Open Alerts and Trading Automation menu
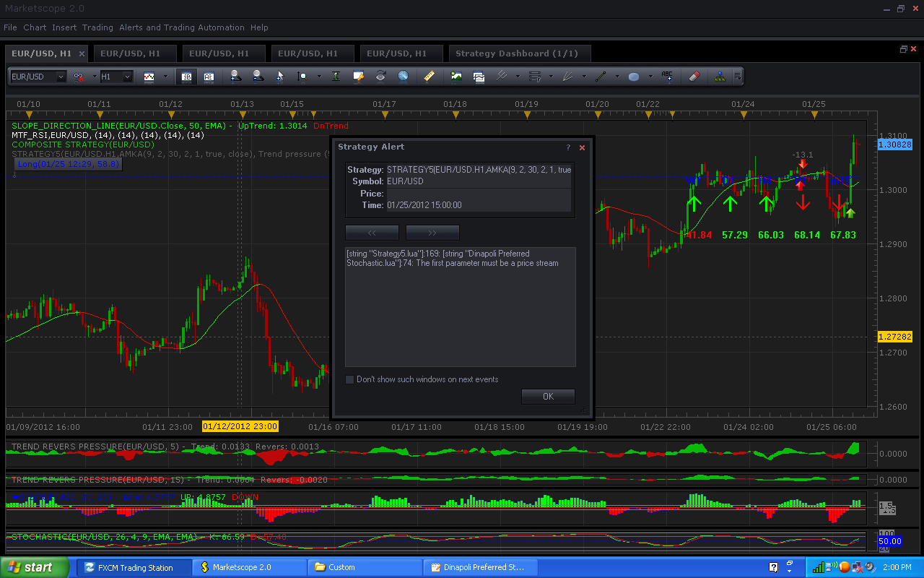The height and width of the screenshot is (578, 924). click(x=182, y=27)
